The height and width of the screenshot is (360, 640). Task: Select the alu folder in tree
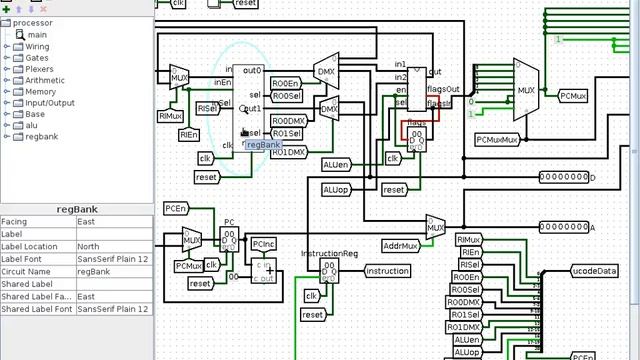click(25, 125)
